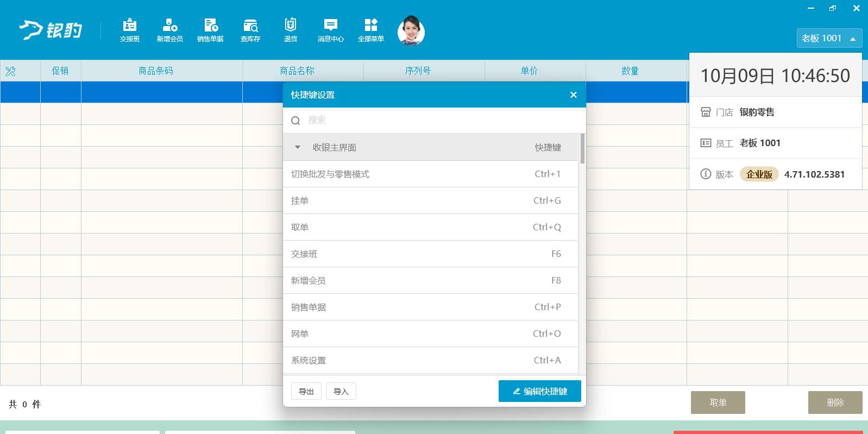Click the 查库存 inventory check icon
This screenshot has width=868, height=434.
click(x=250, y=30)
